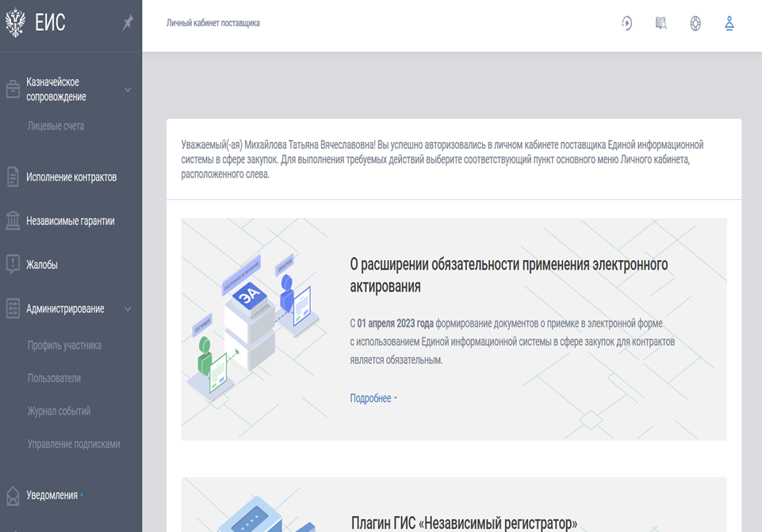This screenshot has height=532, width=762.
Task: Click the Независимые гарантии bank building icon
Action: (x=13, y=221)
